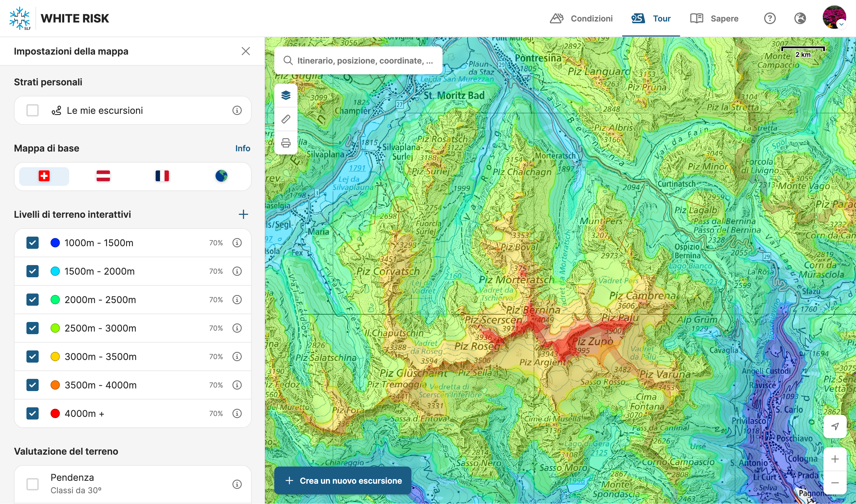Center map on my location arrow
The width and height of the screenshot is (856, 504).
click(834, 426)
